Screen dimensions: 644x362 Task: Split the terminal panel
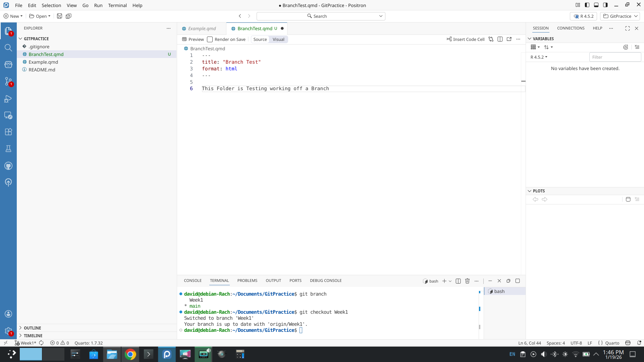458,281
